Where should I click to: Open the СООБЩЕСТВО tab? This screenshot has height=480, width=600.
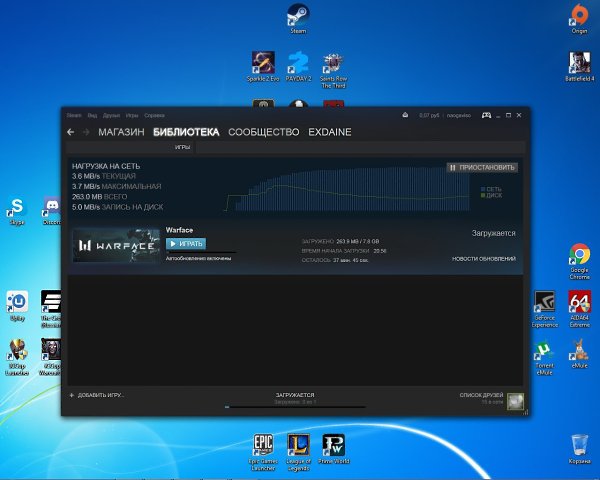pos(264,132)
